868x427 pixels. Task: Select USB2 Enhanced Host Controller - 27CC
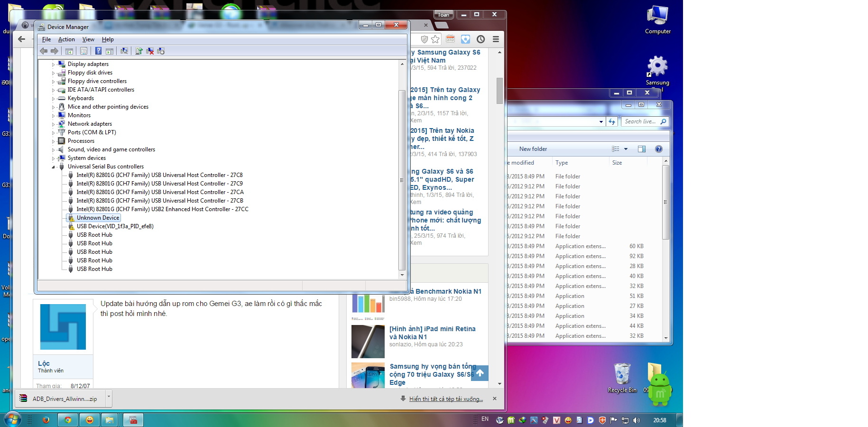(x=162, y=209)
